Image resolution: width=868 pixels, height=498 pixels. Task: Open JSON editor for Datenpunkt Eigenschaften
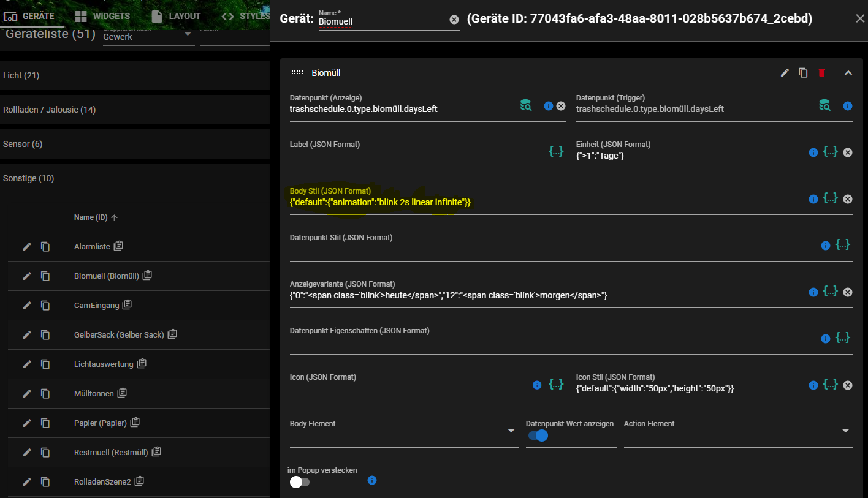tap(843, 337)
